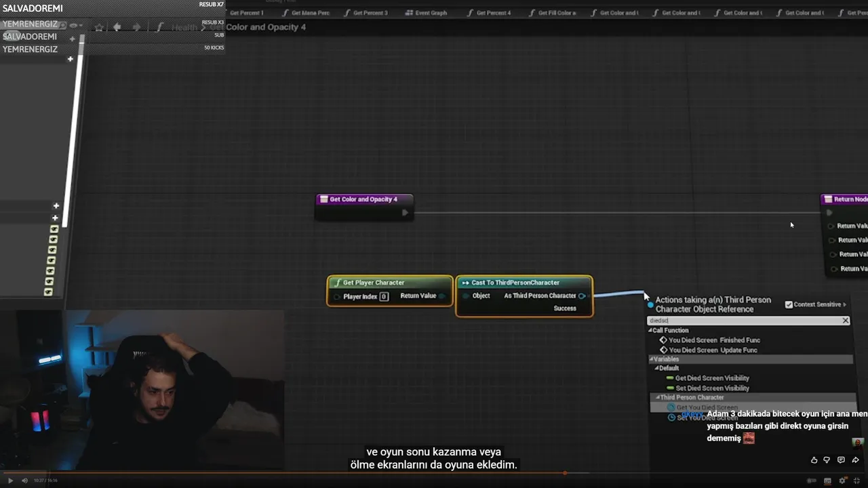Mute the video volume icon
Viewport: 868px width, 488px height.
tap(24, 481)
